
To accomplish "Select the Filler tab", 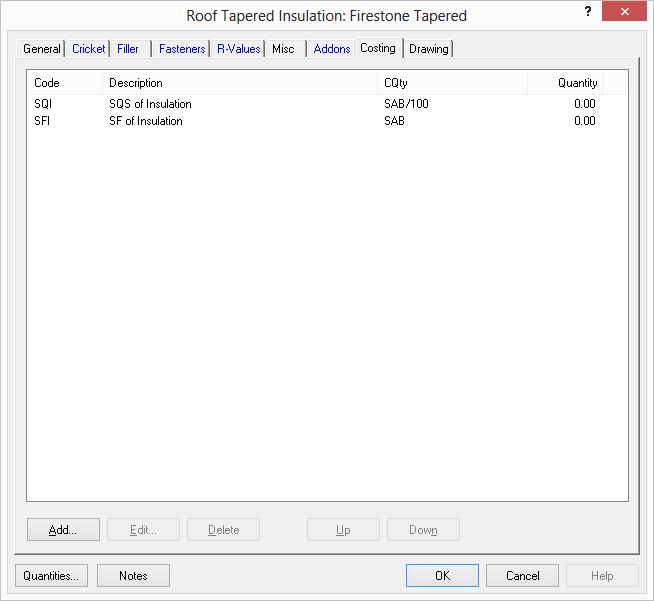I will pyautogui.click(x=128, y=49).
